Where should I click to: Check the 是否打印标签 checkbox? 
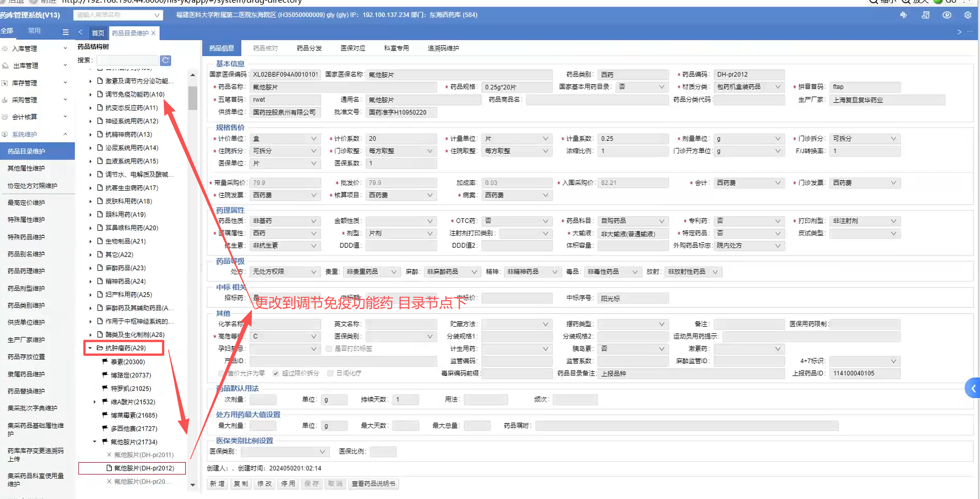329,348
